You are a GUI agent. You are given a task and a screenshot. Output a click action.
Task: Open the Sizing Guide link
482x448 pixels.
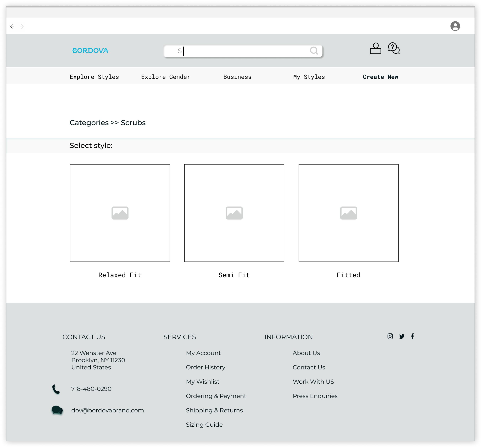point(204,424)
